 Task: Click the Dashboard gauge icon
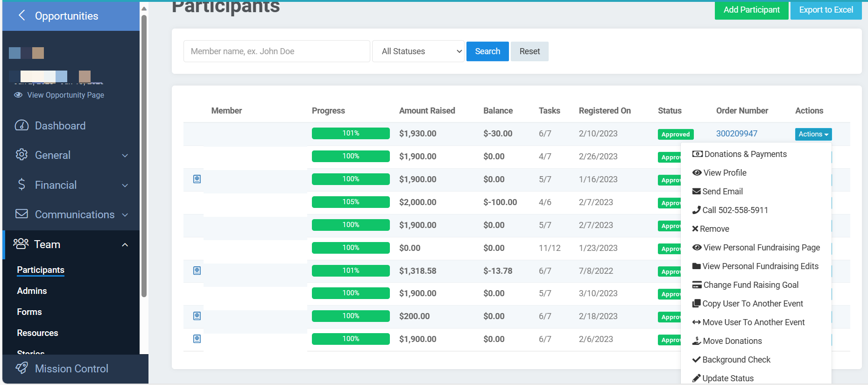click(x=21, y=125)
